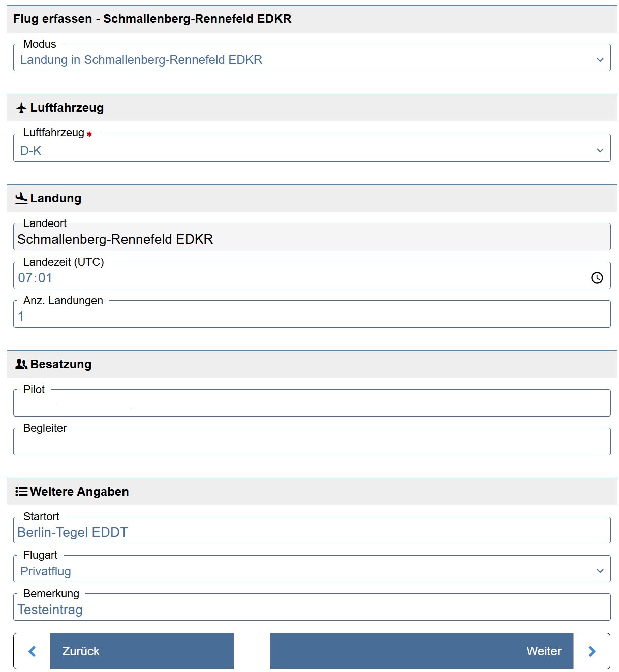619x672 pixels.
Task: Edit the Bemerkung field containing Testeintrag
Action: click(312, 610)
